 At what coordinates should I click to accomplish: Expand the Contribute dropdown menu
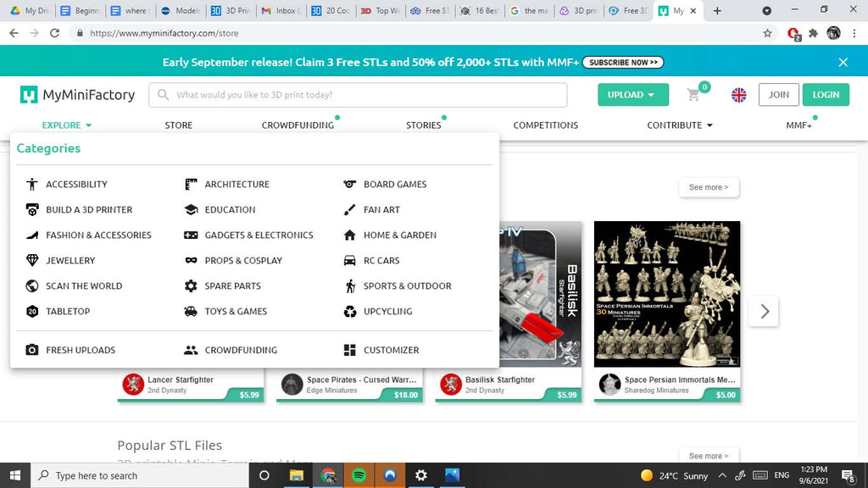(x=680, y=125)
